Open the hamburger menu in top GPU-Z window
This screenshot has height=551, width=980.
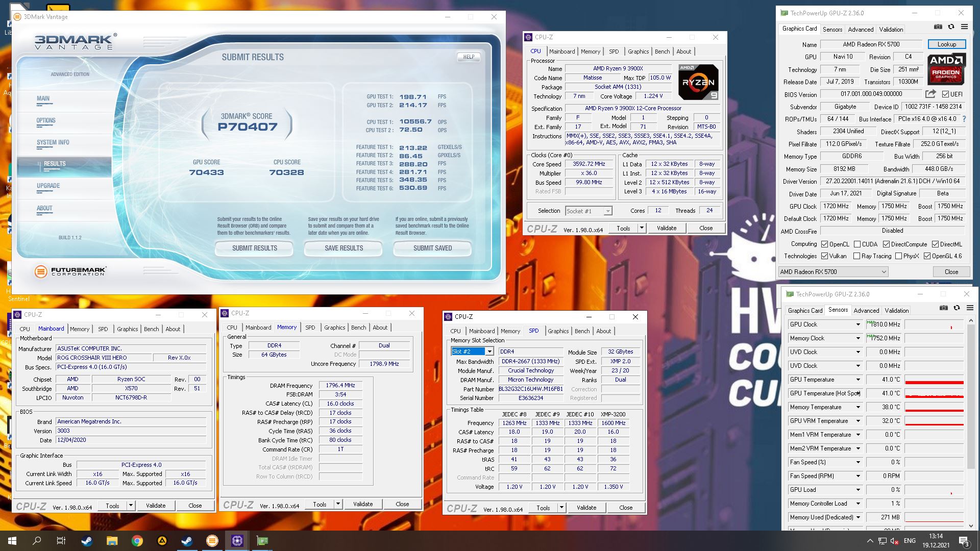964,27
